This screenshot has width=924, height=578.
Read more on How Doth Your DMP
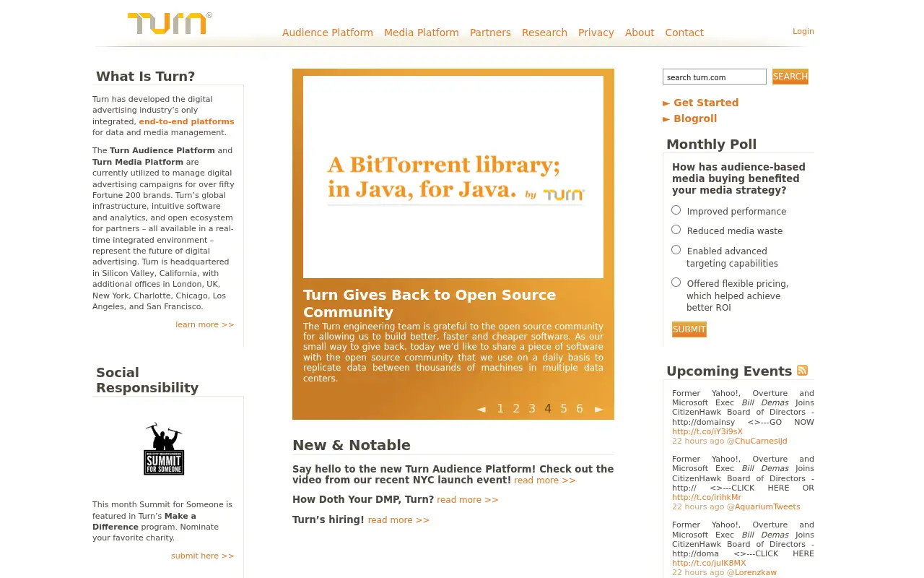click(x=468, y=500)
